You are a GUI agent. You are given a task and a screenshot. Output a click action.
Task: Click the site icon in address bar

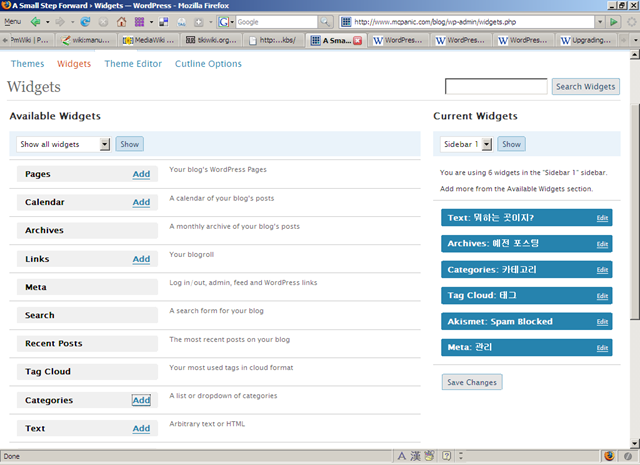point(346,22)
